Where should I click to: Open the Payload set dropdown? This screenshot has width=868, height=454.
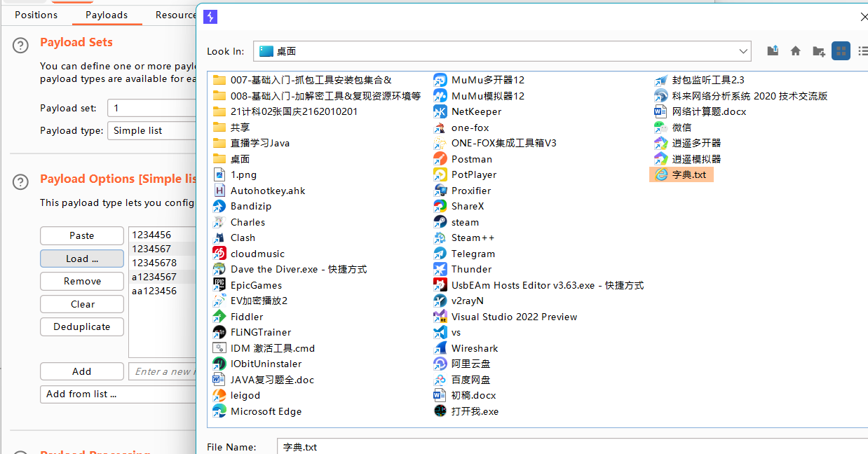pyautogui.click(x=151, y=108)
